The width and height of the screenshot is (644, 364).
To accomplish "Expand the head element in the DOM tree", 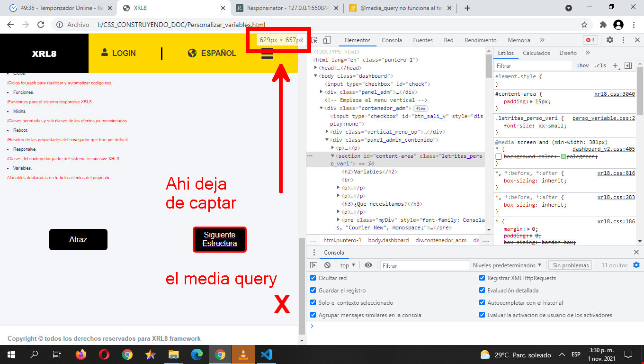I will coord(315,68).
